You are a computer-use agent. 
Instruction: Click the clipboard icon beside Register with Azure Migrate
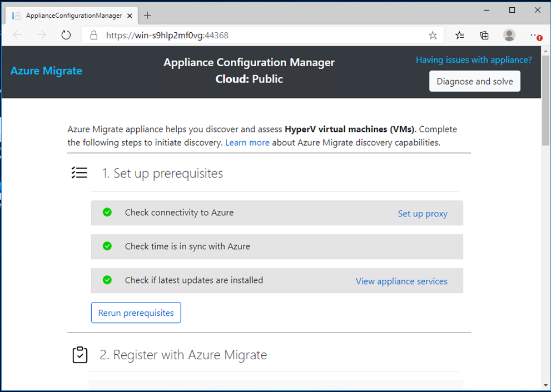tap(80, 354)
